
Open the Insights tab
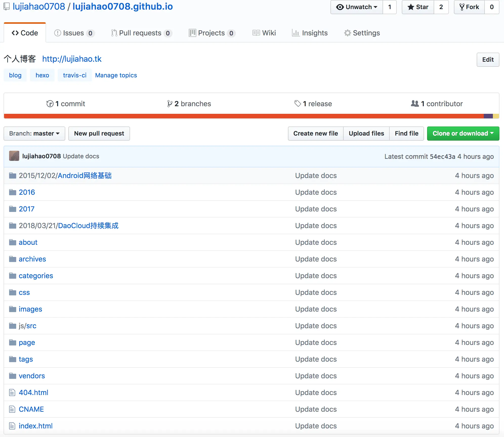pyautogui.click(x=310, y=33)
